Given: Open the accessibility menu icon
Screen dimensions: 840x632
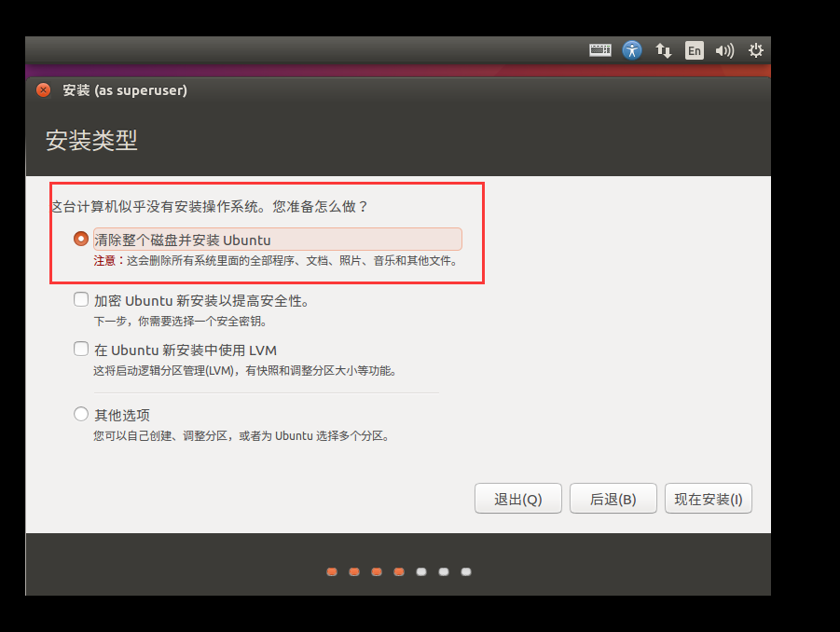Looking at the screenshot, I should click(x=632, y=50).
